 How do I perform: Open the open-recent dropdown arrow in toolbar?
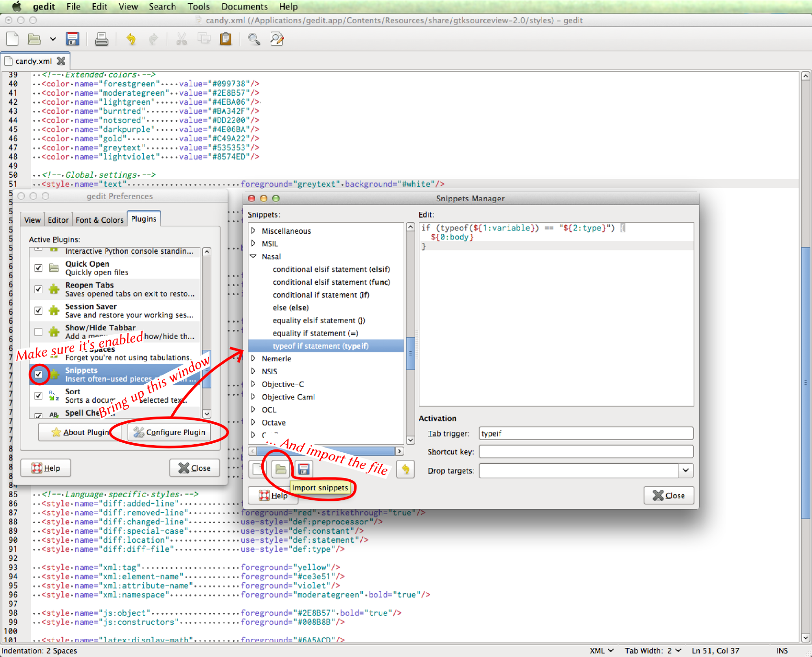coord(53,39)
